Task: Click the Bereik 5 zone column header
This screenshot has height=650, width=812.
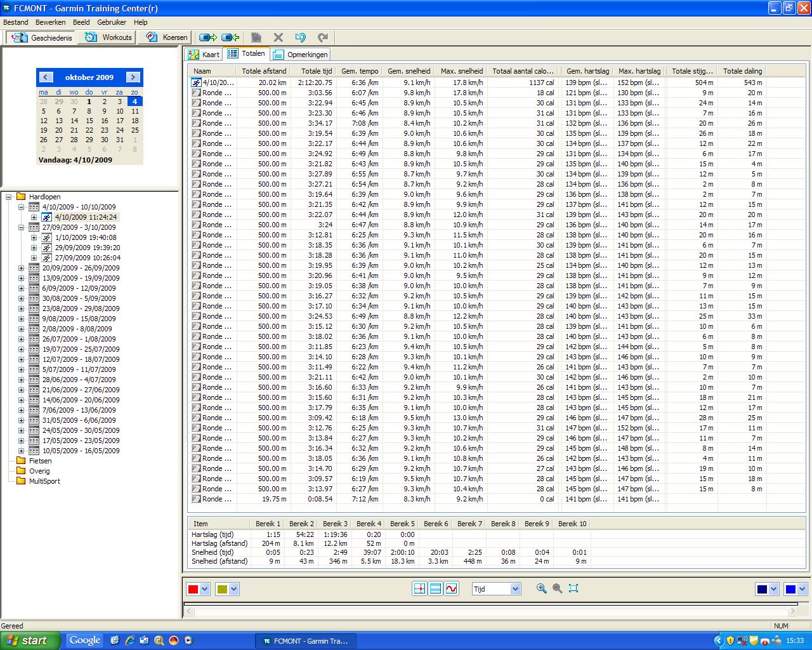Action: (x=402, y=524)
